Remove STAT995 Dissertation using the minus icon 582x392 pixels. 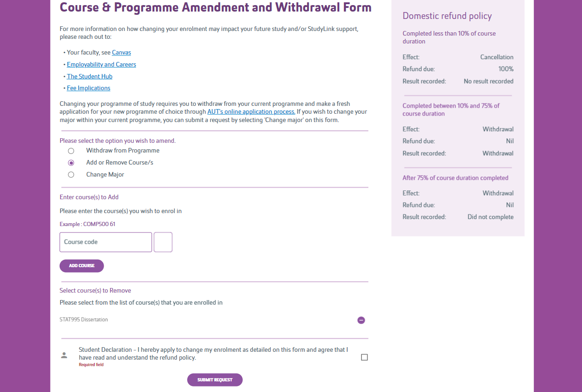tap(361, 320)
